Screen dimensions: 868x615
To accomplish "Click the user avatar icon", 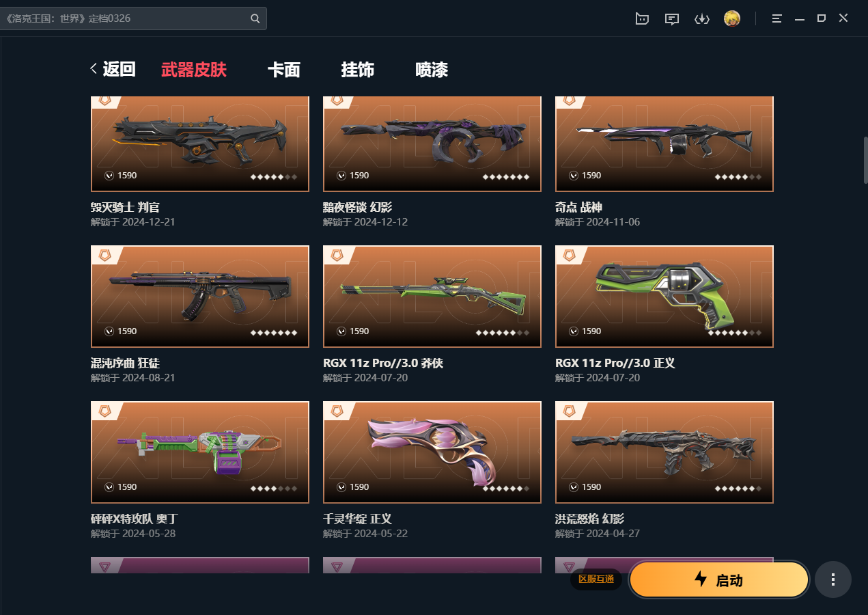I will pos(732,18).
